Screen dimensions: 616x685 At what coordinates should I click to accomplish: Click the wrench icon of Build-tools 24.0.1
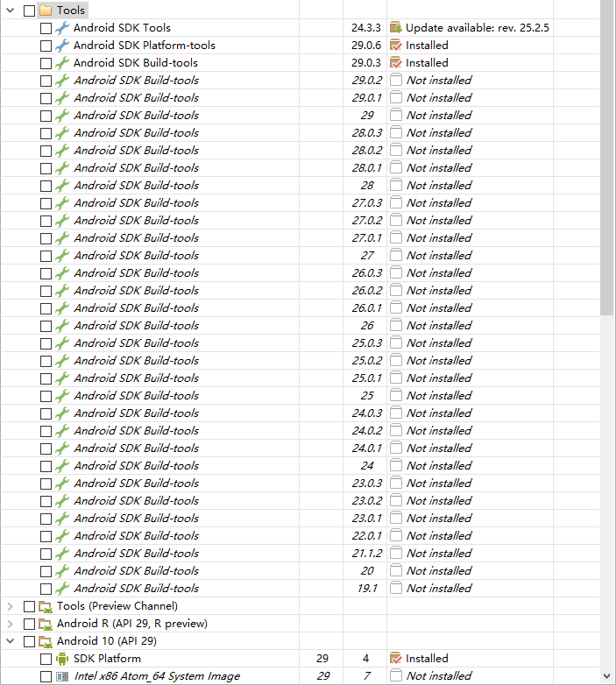pos(62,448)
